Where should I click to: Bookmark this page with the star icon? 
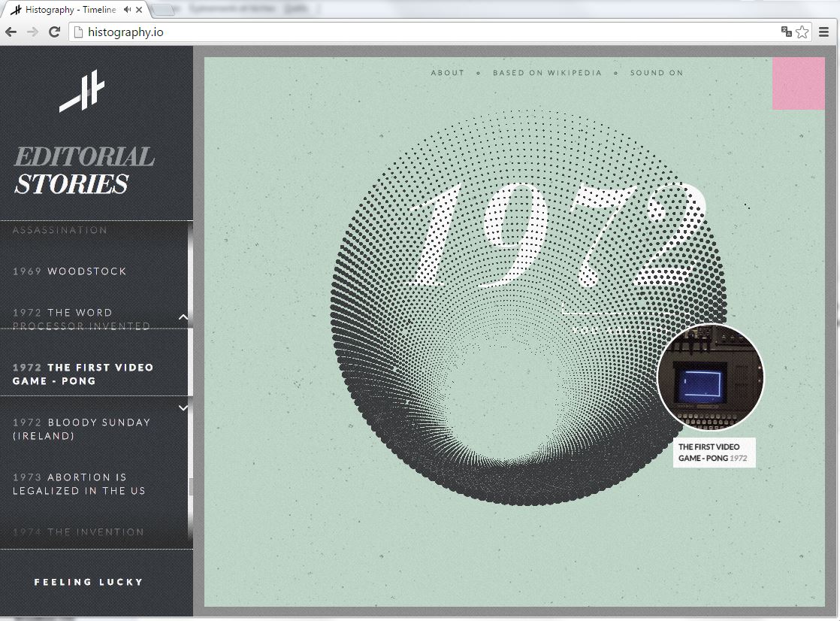point(802,32)
